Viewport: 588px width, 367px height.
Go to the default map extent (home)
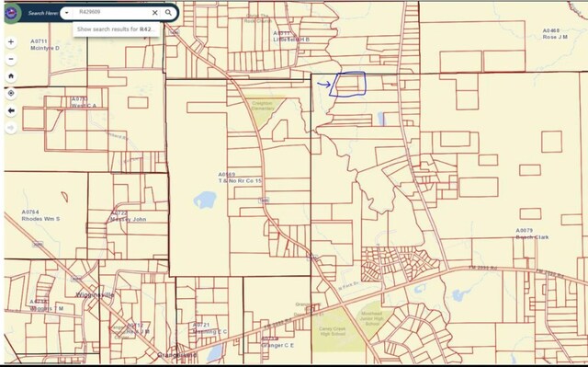click(11, 76)
